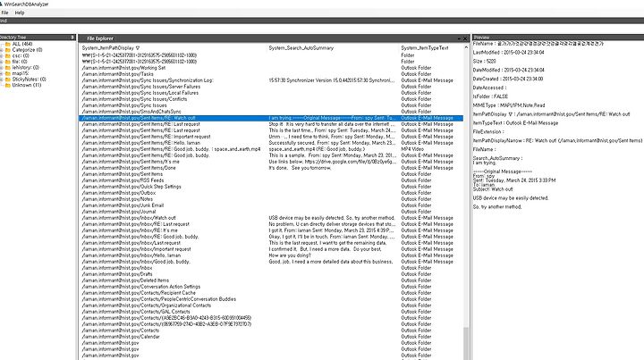Select the Junk Email folder row
The width and height of the screenshot is (644, 360).
(x=271, y=205)
